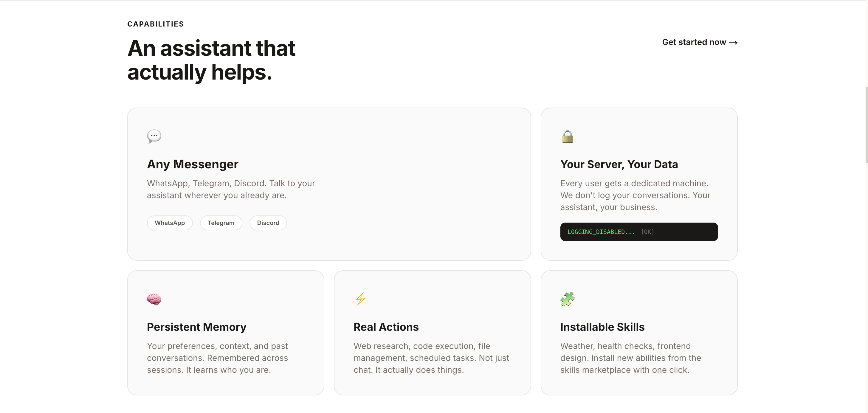Click the padlock icon on Your Server card

pos(568,136)
